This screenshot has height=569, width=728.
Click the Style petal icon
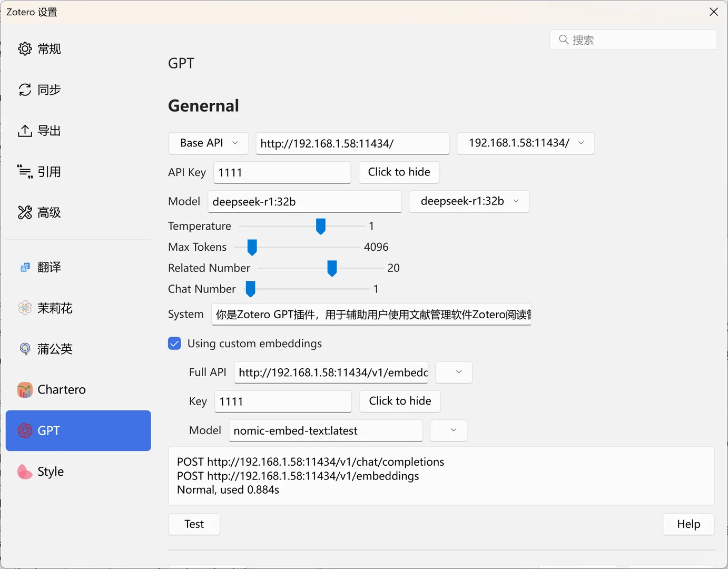[x=25, y=472]
